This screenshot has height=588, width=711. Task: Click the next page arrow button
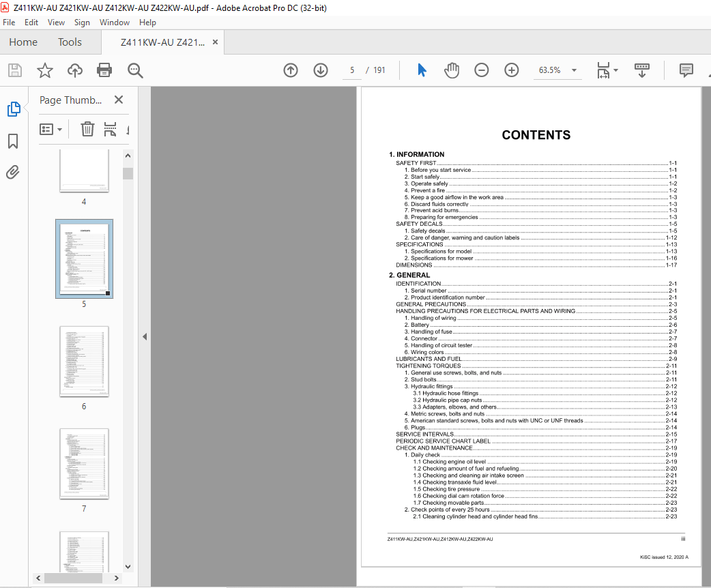(320, 70)
